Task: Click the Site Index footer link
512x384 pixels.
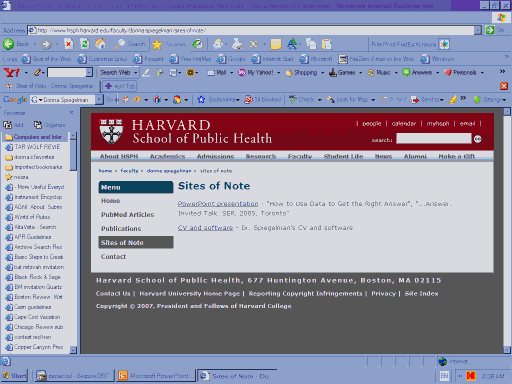Action: (x=421, y=294)
